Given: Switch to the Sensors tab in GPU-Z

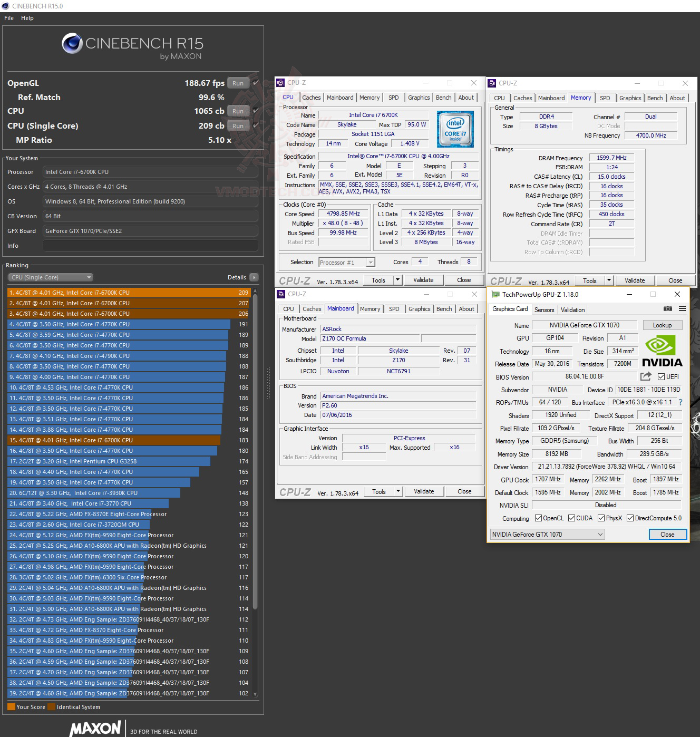Looking at the screenshot, I should (544, 310).
